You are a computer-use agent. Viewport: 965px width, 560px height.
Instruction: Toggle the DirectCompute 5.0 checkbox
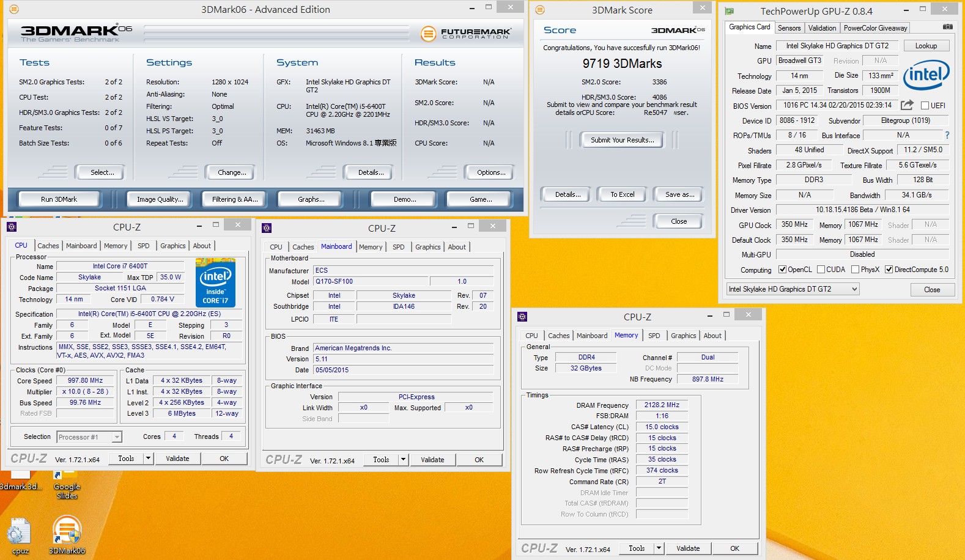[x=889, y=270]
